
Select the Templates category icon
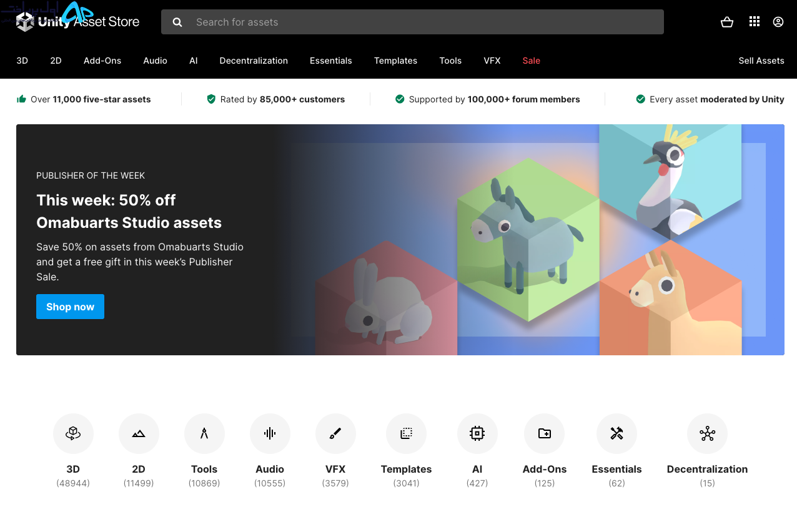point(406,433)
